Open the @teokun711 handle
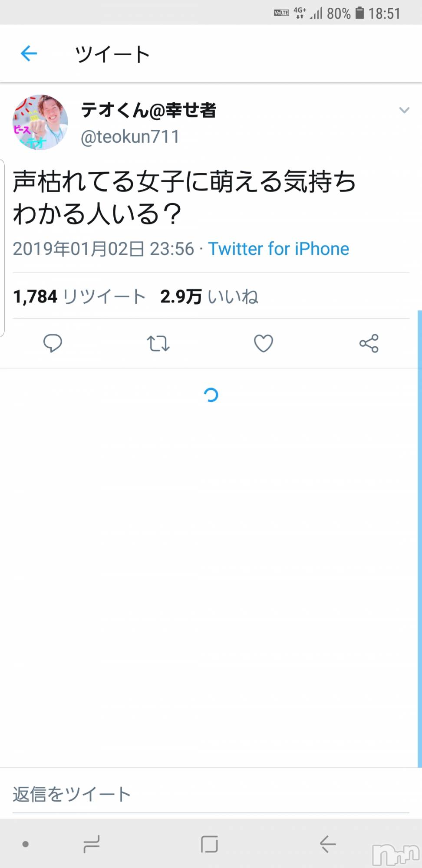422x868 pixels. click(130, 137)
